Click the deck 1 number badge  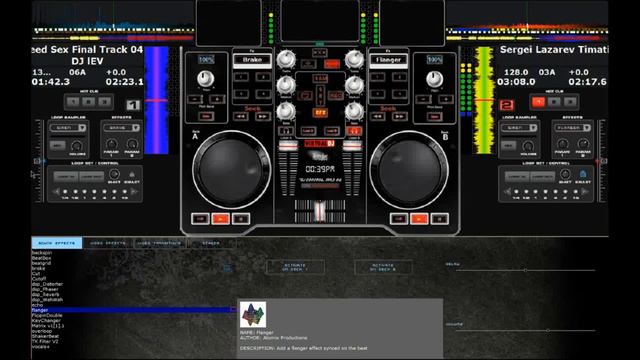tap(133, 105)
